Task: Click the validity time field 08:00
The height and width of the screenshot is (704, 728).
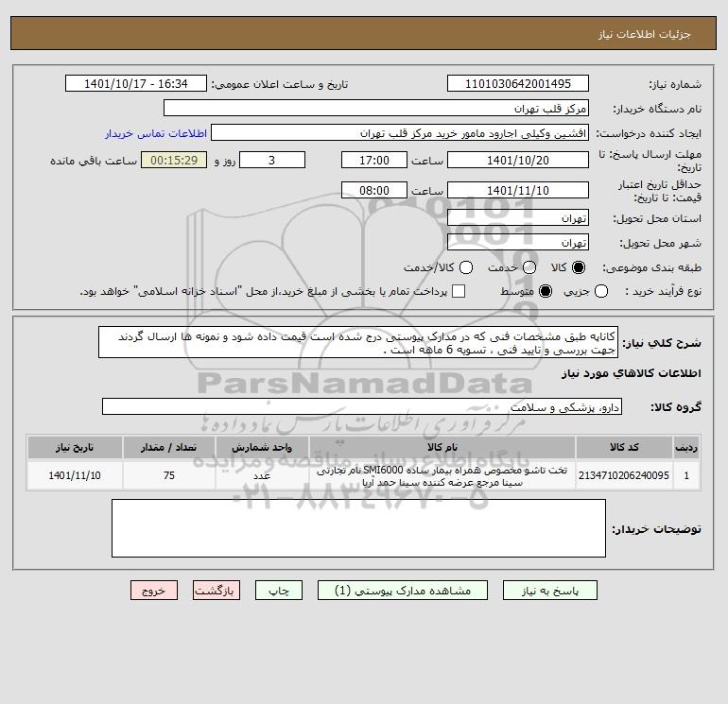Action: point(374,190)
